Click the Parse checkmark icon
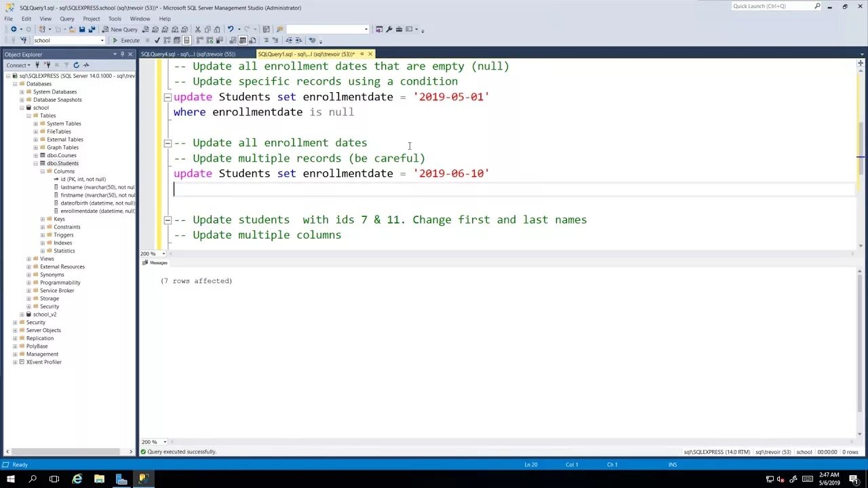This screenshot has width=868, height=488. [157, 40]
